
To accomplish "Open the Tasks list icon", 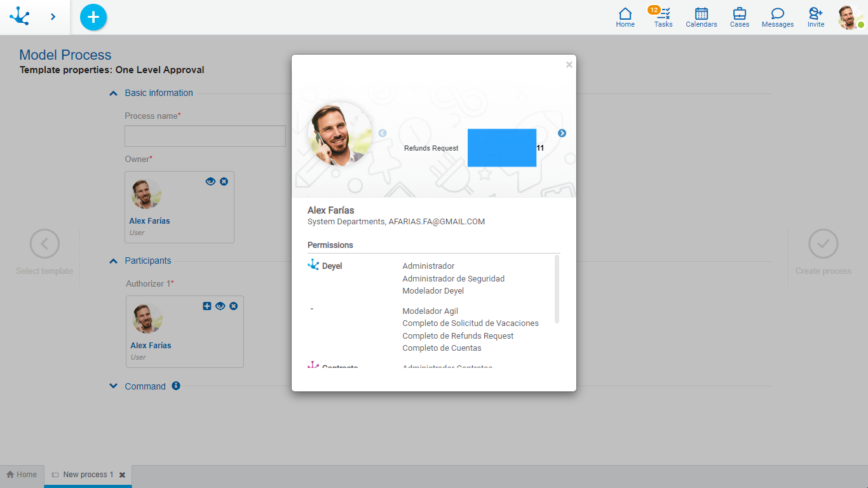I will pyautogui.click(x=663, y=17).
